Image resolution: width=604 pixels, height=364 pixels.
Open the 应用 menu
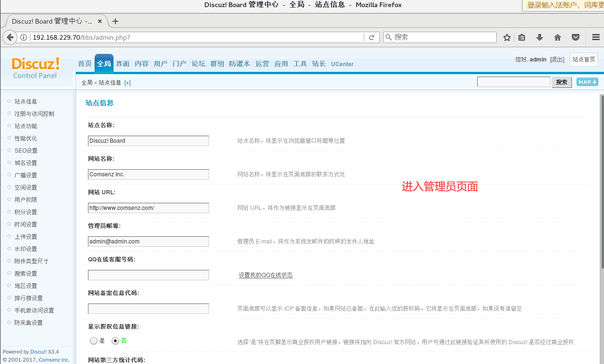(x=281, y=64)
